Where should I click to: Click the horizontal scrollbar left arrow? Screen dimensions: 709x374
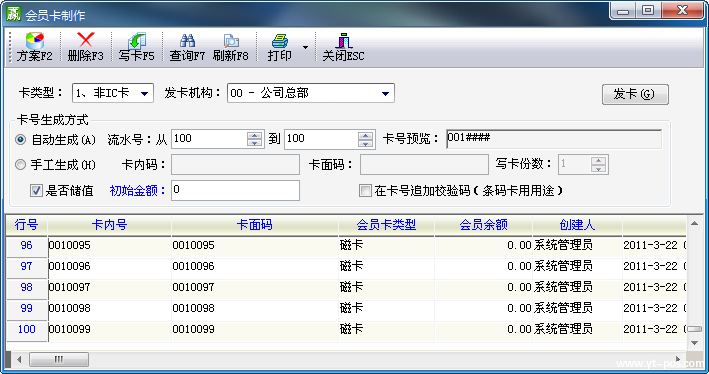(19, 360)
